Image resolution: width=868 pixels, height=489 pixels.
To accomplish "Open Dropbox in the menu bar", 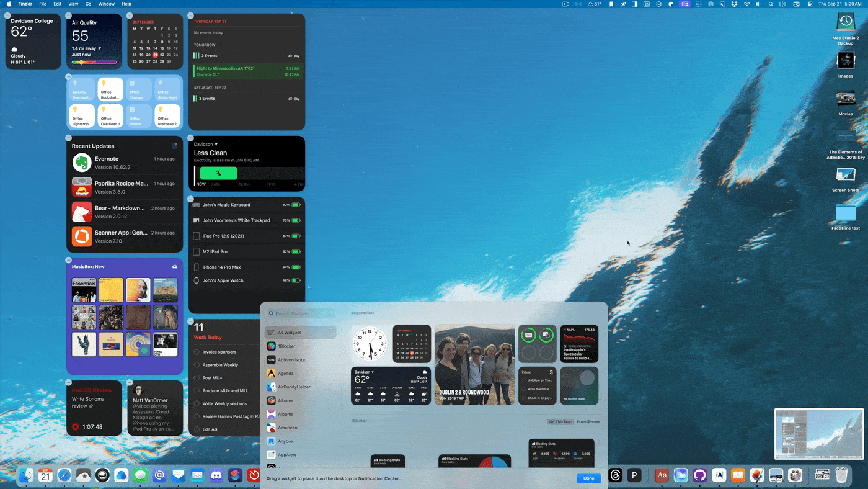I will point(734,4).
